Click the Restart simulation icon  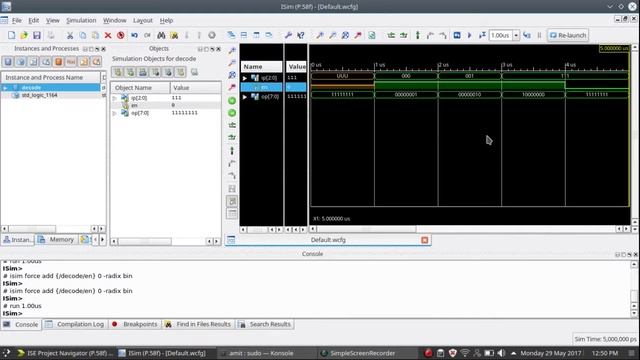[x=457, y=36]
